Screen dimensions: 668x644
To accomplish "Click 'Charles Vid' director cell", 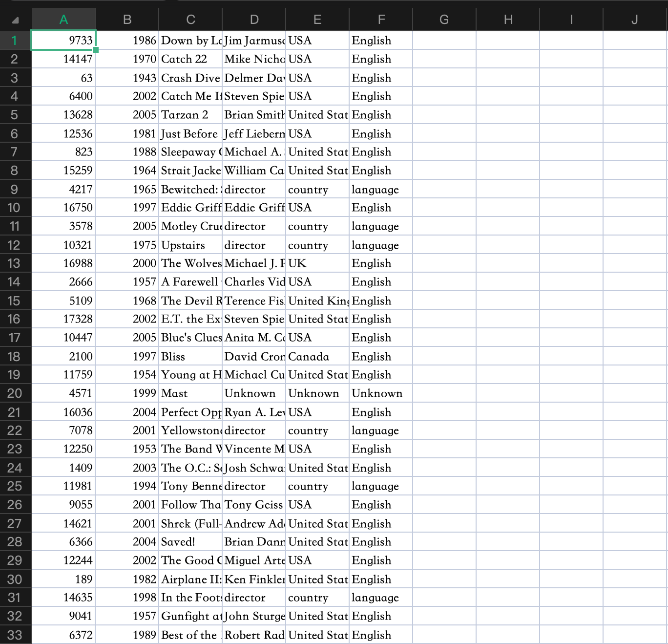I will [x=254, y=282].
